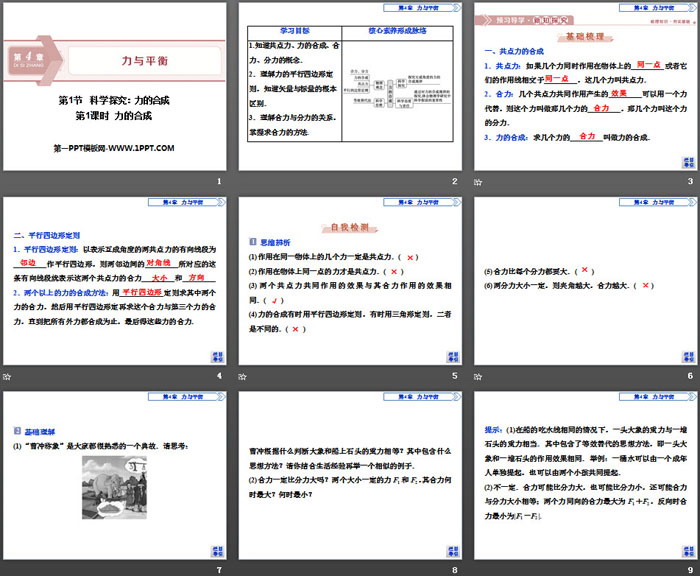Click the '自我检测' heading on slide 5
The height and width of the screenshot is (576, 700).
click(351, 227)
